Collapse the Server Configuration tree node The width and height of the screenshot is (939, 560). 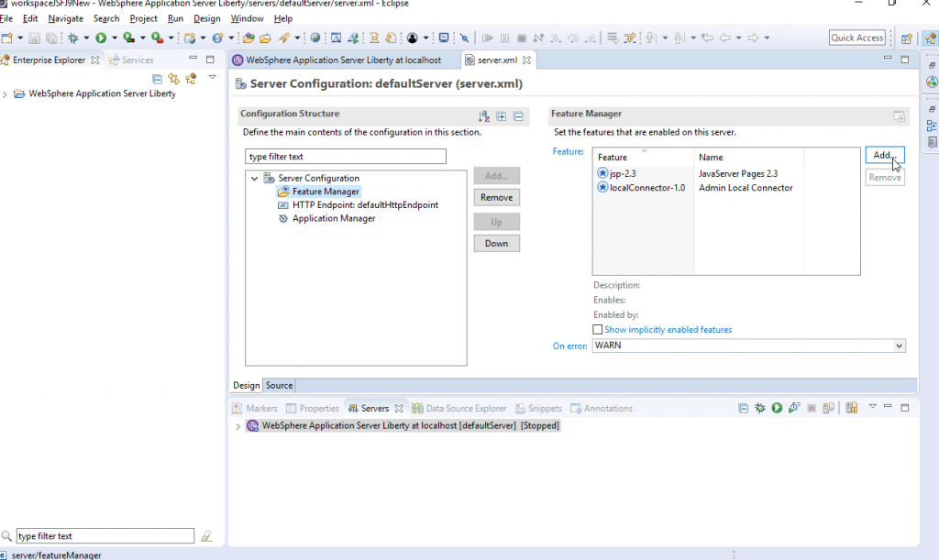(255, 179)
